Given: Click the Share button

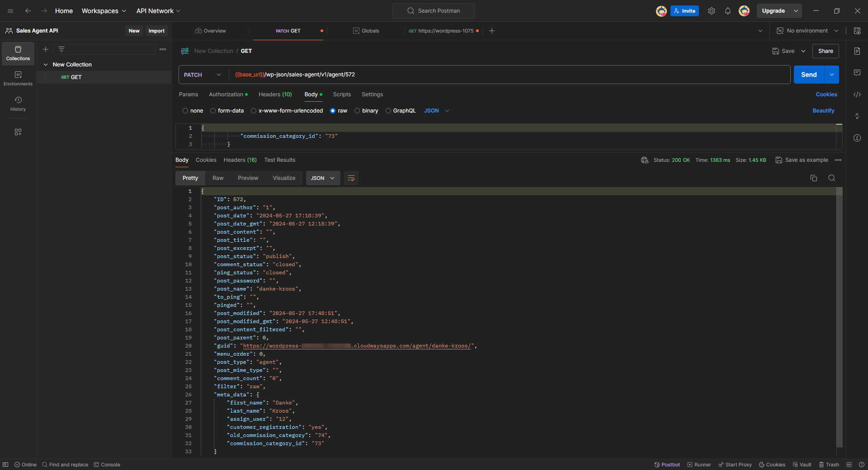Looking at the screenshot, I should click(x=826, y=51).
